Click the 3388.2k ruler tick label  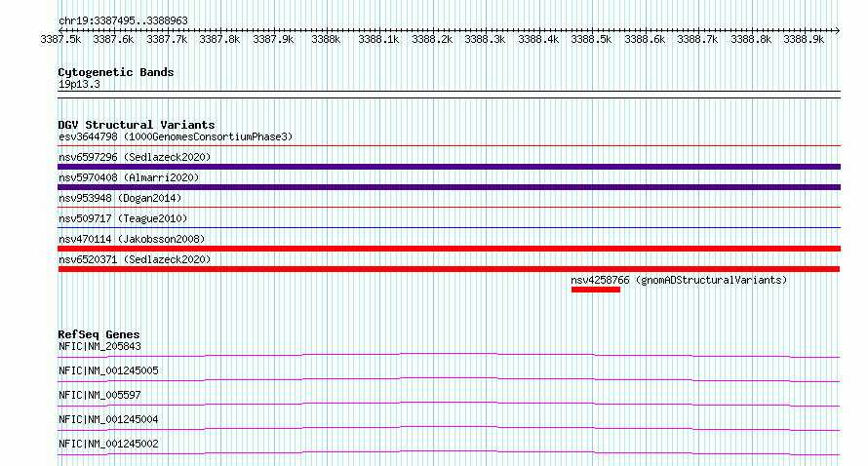tap(432, 39)
